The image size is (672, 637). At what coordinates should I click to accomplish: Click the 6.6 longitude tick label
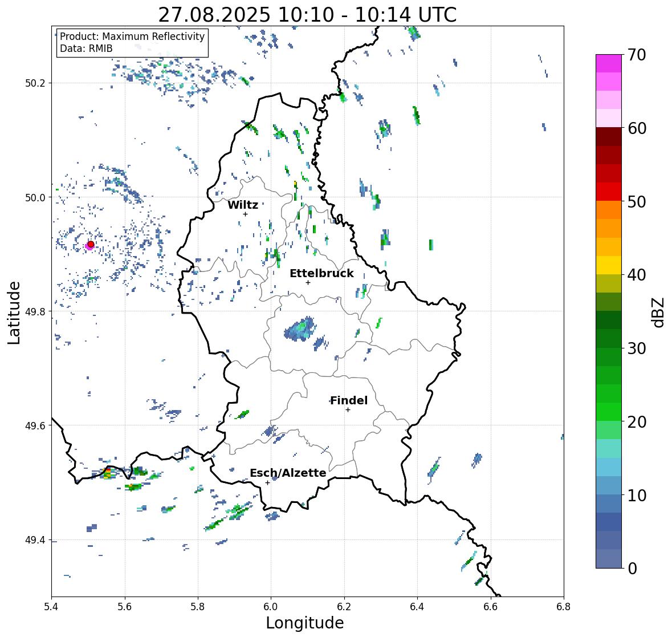click(x=491, y=607)
